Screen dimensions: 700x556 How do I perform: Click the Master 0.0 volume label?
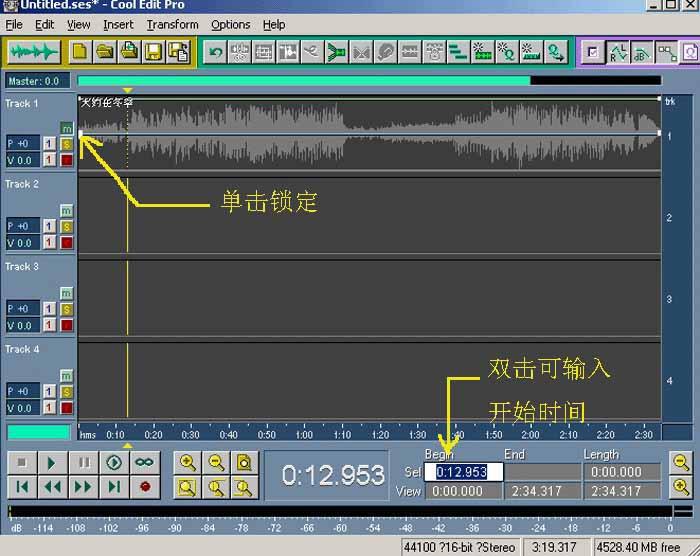[x=35, y=81]
